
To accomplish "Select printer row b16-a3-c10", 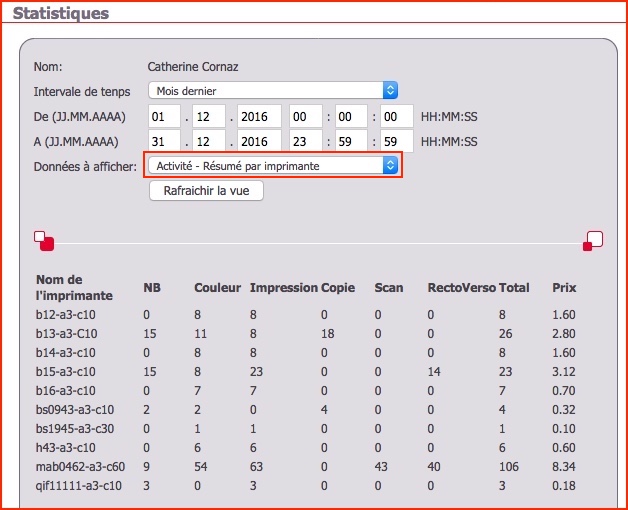I will pos(306,391).
